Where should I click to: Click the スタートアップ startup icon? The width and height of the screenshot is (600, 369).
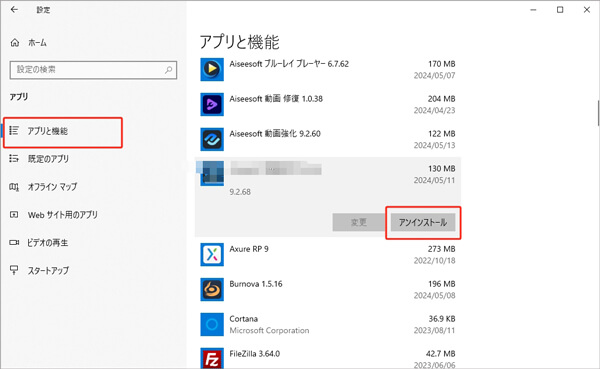point(14,270)
